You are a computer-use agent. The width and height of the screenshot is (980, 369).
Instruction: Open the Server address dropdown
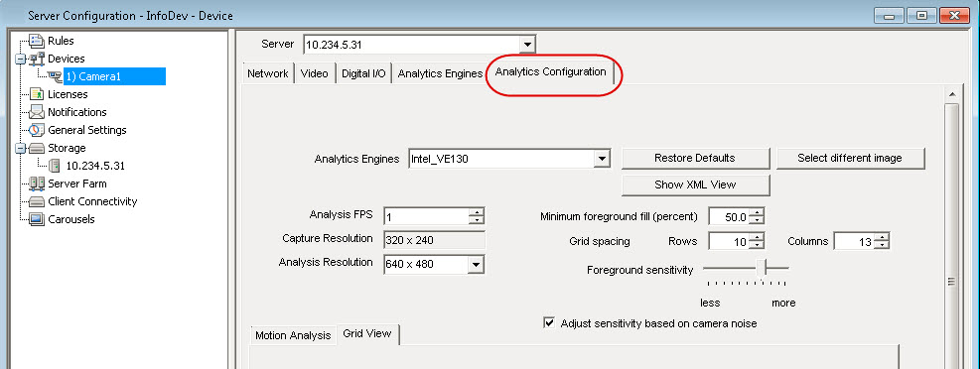528,45
